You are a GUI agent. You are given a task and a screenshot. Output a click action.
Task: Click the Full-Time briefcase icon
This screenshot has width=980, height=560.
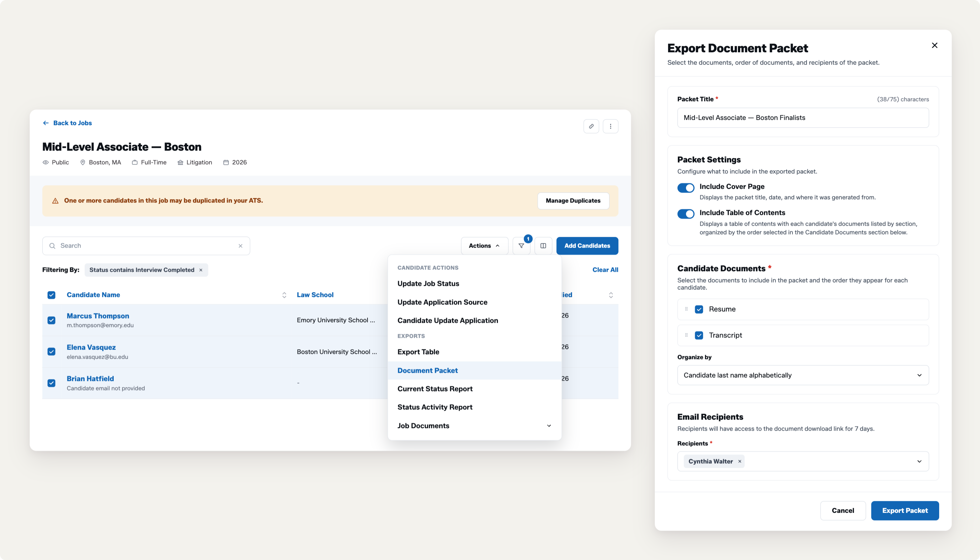[x=135, y=162]
